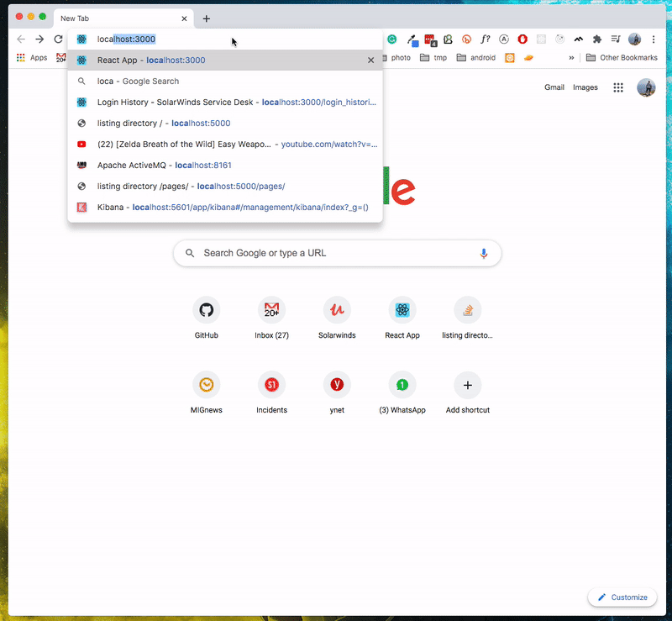Open the Other Bookmarks folder
Viewport: 672px width, 621px height.
pyautogui.click(x=622, y=58)
